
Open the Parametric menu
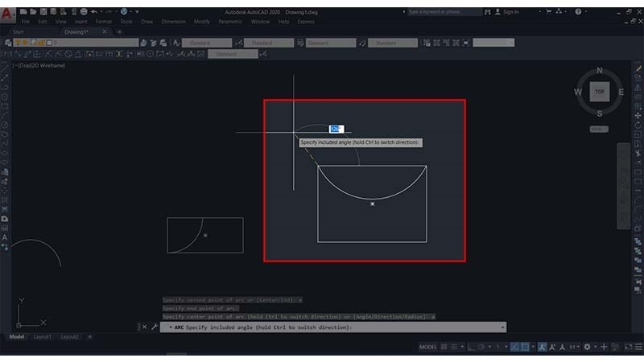tap(230, 22)
